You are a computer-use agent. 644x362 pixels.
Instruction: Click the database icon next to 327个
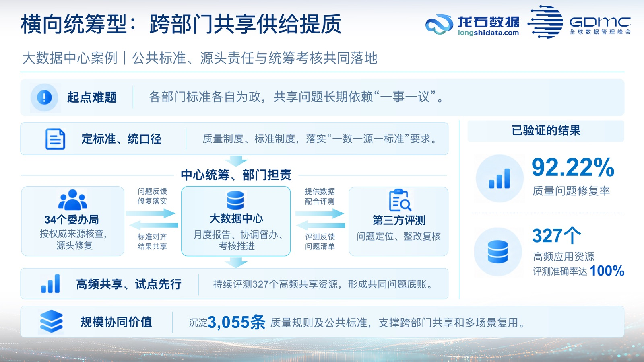[x=498, y=252]
